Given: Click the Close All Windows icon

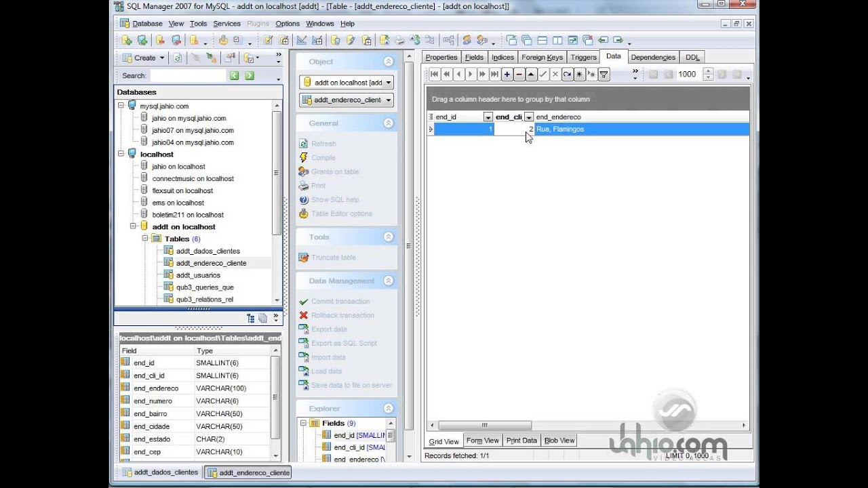Looking at the screenshot, I should click(x=587, y=41).
